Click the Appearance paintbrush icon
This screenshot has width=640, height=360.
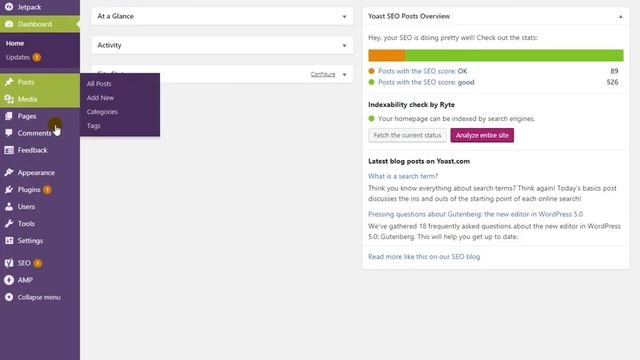(x=9, y=173)
